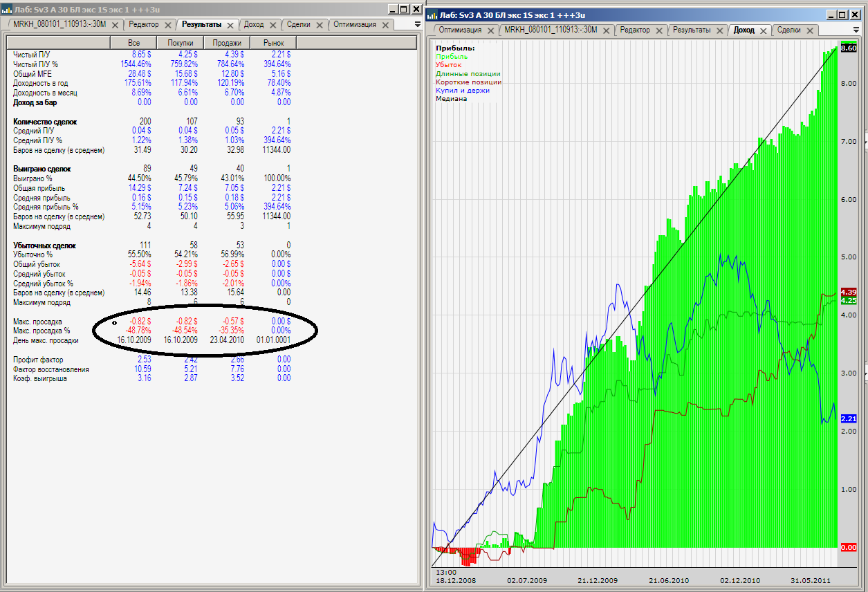
Task: Click the Прибыль green legend entry
Action: point(452,57)
